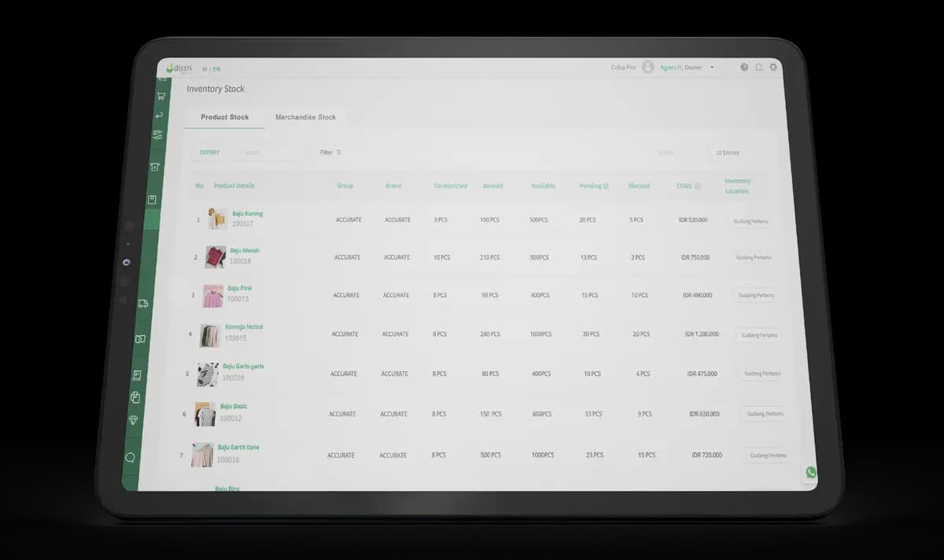Open the shopping cart sidebar icon

[161, 96]
